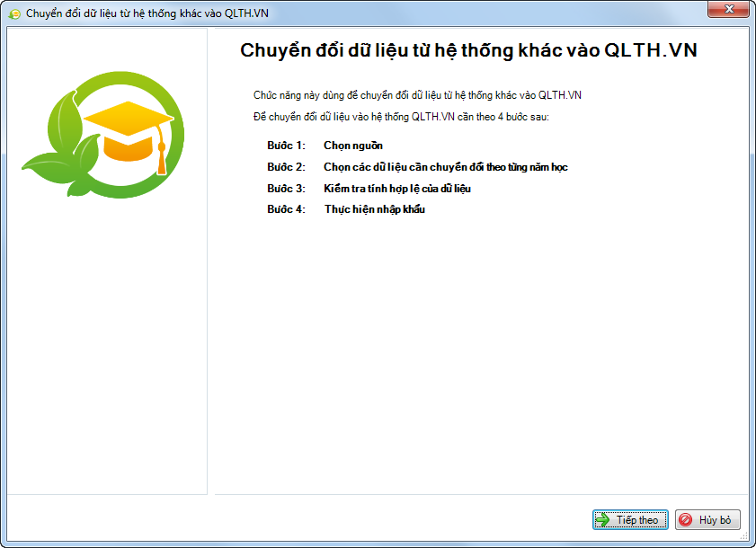
Task: Click 'Chọn các dữ liệu cần chuyển đổi theo từng năm học'
Action: pyautogui.click(x=446, y=167)
